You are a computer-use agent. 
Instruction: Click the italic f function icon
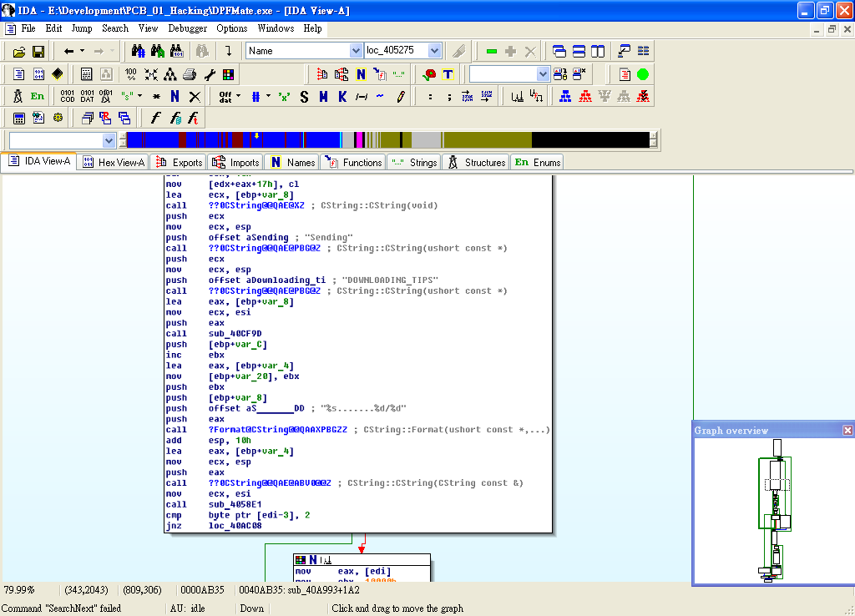pos(156,118)
